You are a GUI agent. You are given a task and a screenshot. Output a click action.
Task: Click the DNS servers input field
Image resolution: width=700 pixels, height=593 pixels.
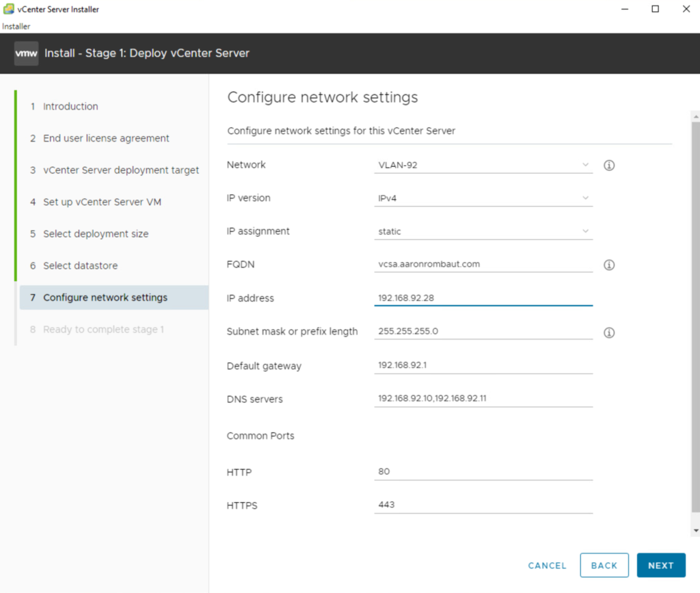tap(483, 399)
